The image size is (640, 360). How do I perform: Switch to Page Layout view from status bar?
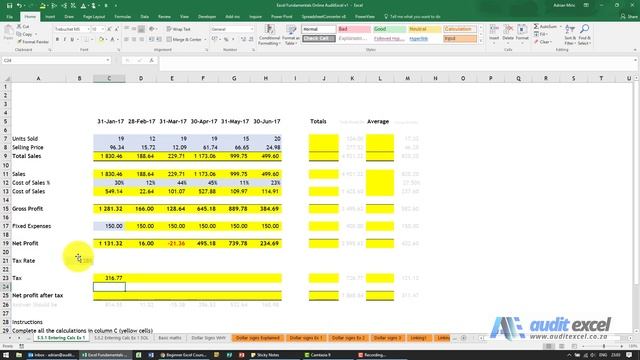click(562, 346)
